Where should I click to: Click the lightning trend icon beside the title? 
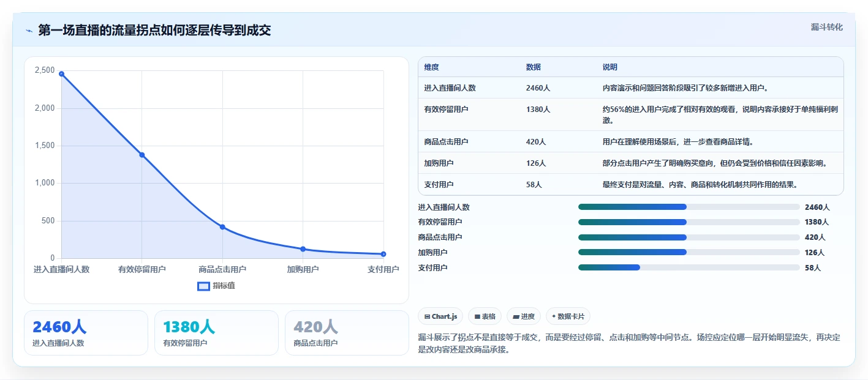point(29,31)
